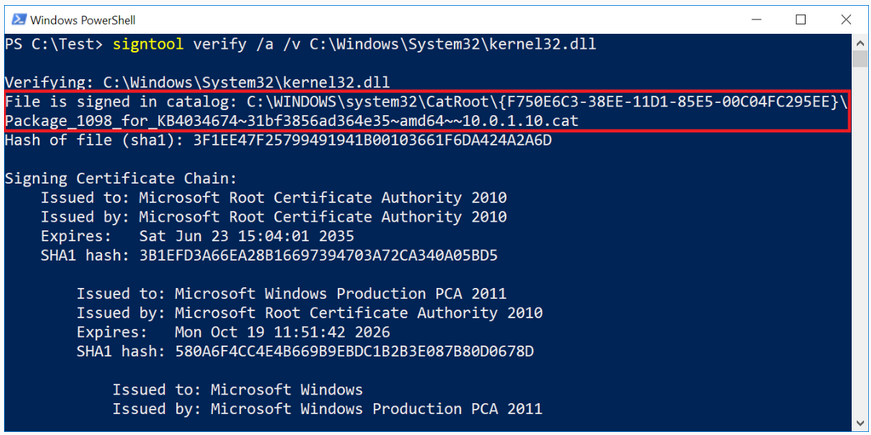Click the vertical scrollbar track

pos(861,250)
